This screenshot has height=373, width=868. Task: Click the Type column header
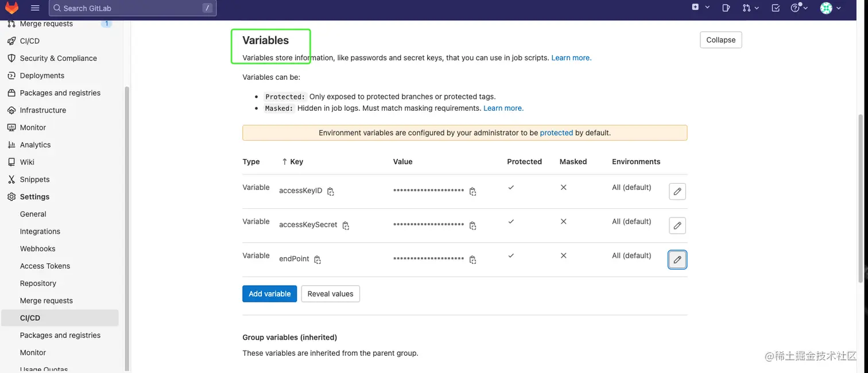click(x=251, y=162)
